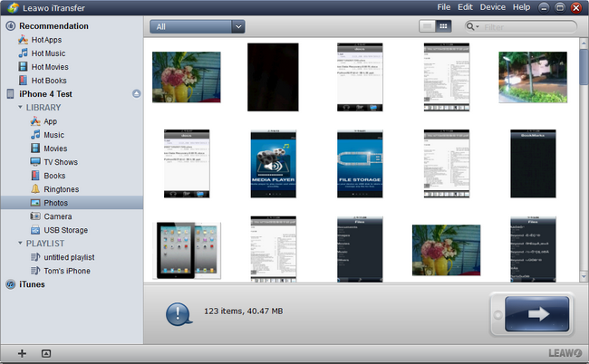
Task: Open Hot Books recommendation
Action: [49, 81]
